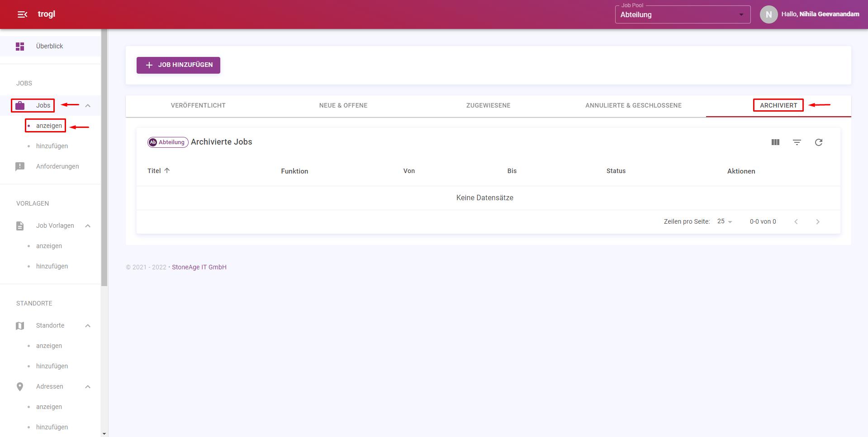This screenshot has height=437, width=868.
Task: Click the Job hinzufügen button
Action: [x=178, y=65]
